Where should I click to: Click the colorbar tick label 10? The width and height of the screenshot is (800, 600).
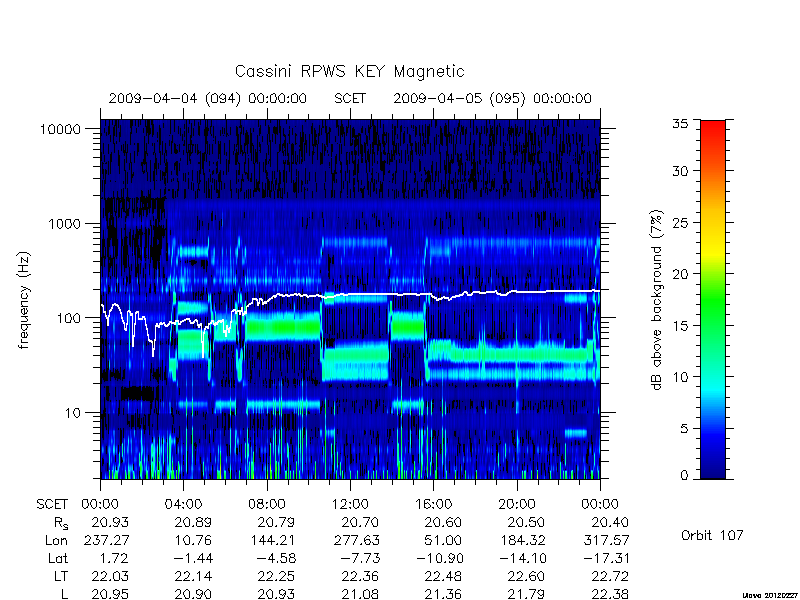pyautogui.click(x=680, y=377)
